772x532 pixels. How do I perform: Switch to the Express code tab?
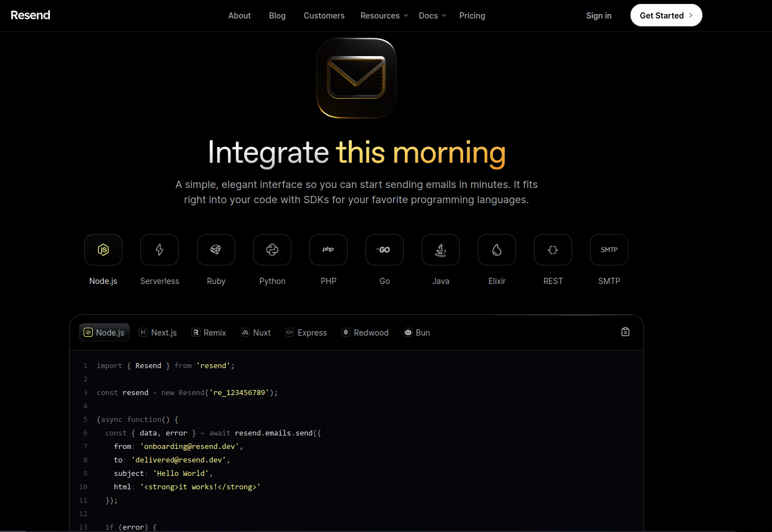(306, 332)
